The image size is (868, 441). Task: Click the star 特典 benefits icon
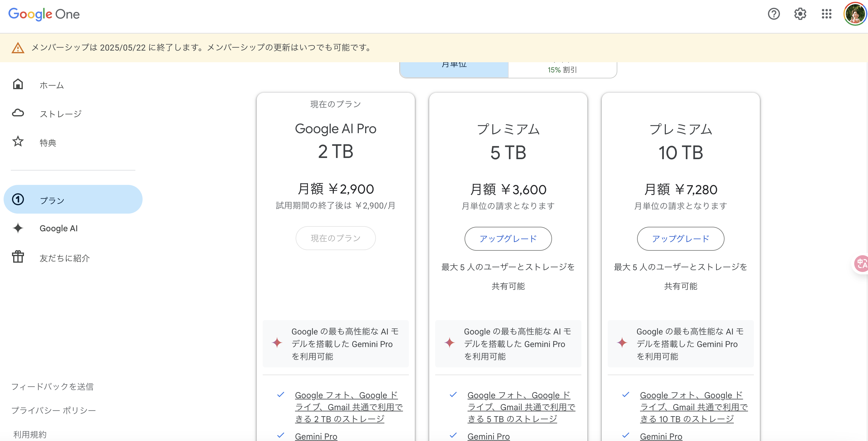pyautogui.click(x=18, y=142)
